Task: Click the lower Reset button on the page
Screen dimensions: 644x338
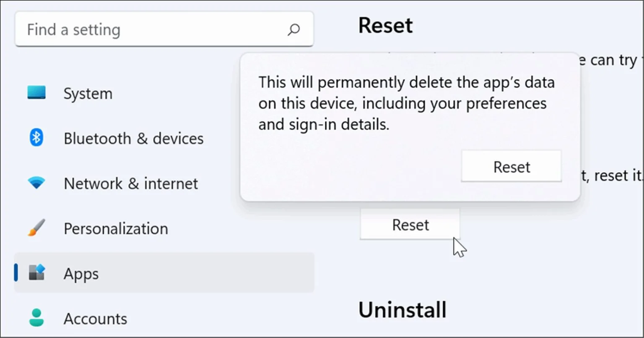Action: (410, 224)
